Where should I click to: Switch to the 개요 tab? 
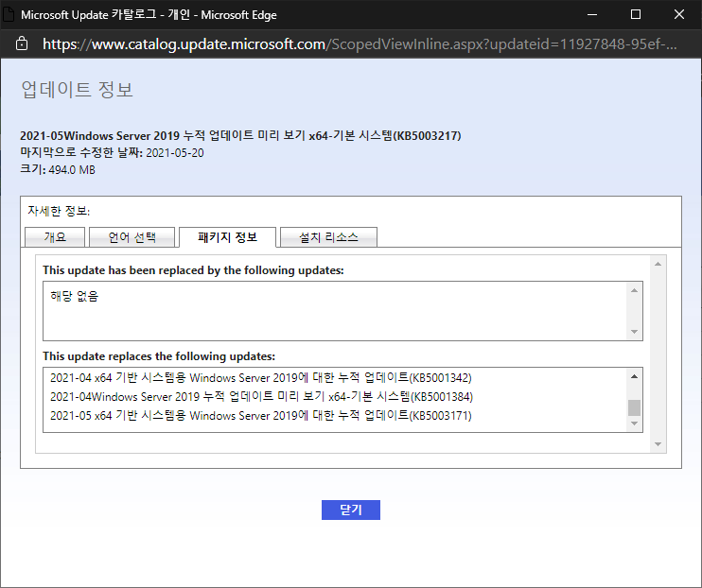(x=55, y=237)
